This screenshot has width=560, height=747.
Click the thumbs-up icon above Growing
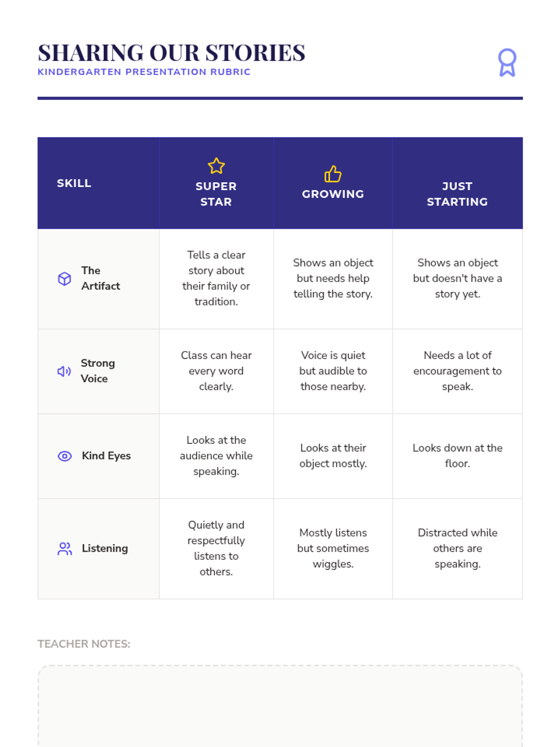(333, 174)
